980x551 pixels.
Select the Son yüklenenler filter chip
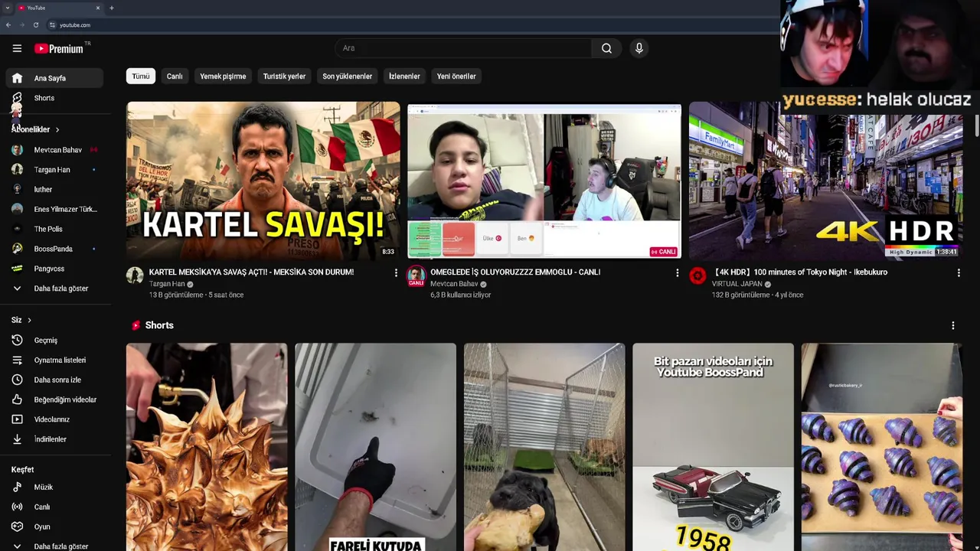point(347,77)
